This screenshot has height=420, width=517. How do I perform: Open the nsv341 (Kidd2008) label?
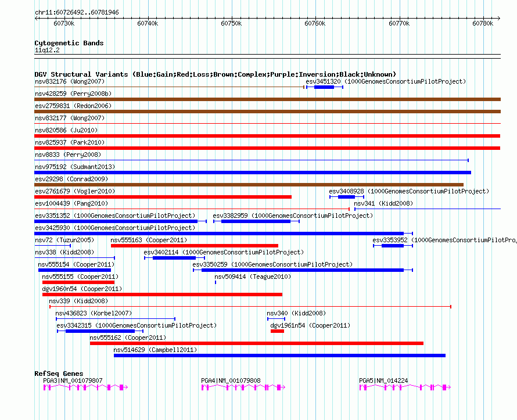(x=383, y=203)
